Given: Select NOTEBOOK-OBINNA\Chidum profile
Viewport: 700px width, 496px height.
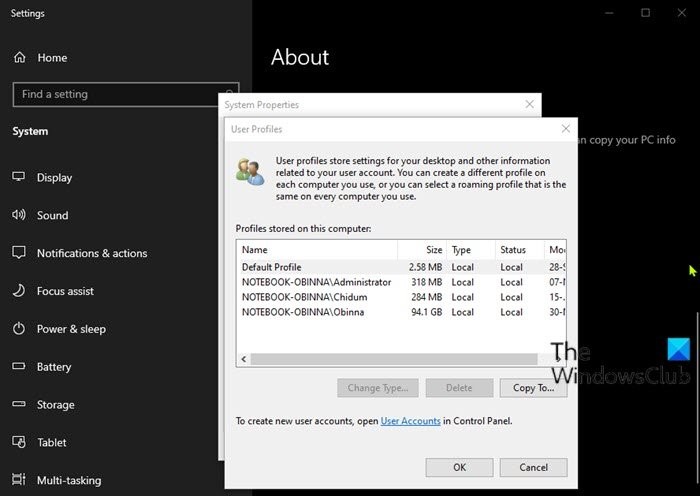Looking at the screenshot, I should click(x=401, y=297).
